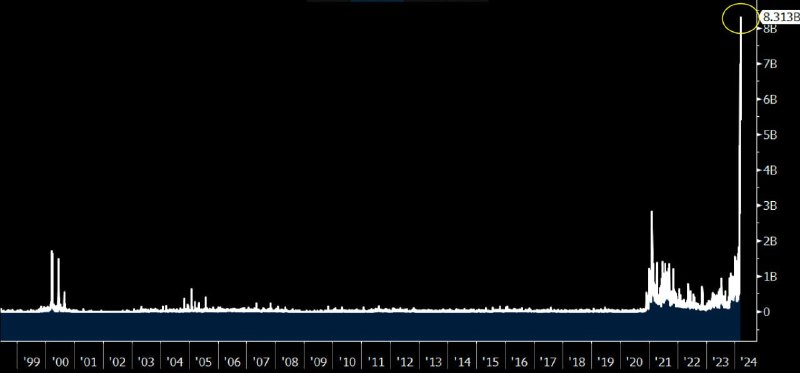
Task: Select the '10 year label
Action: [347, 362]
